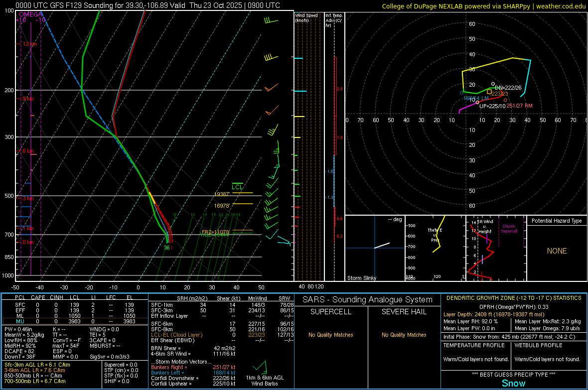
Task: Click the red Bunkers right-mover circle on the hodograph
Action: point(505,100)
